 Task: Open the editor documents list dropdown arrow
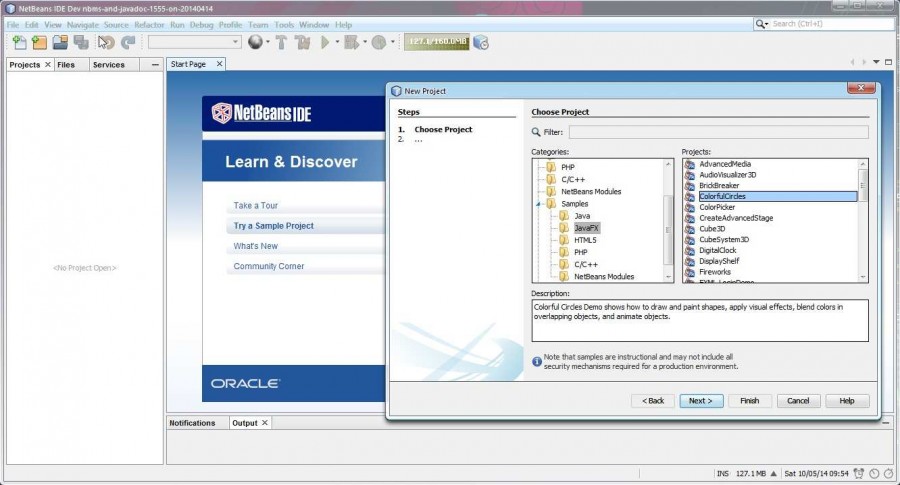coord(876,62)
